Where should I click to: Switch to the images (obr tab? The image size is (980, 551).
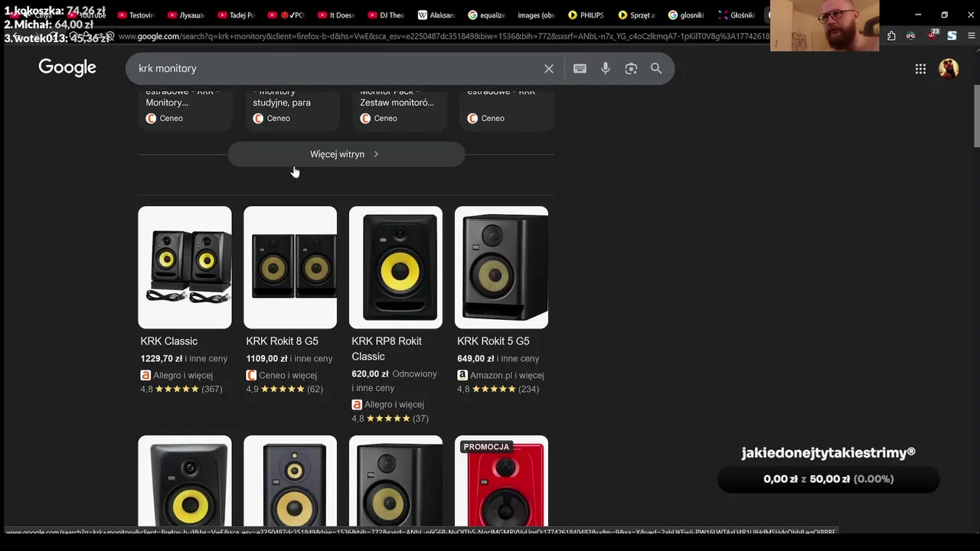[x=536, y=15]
